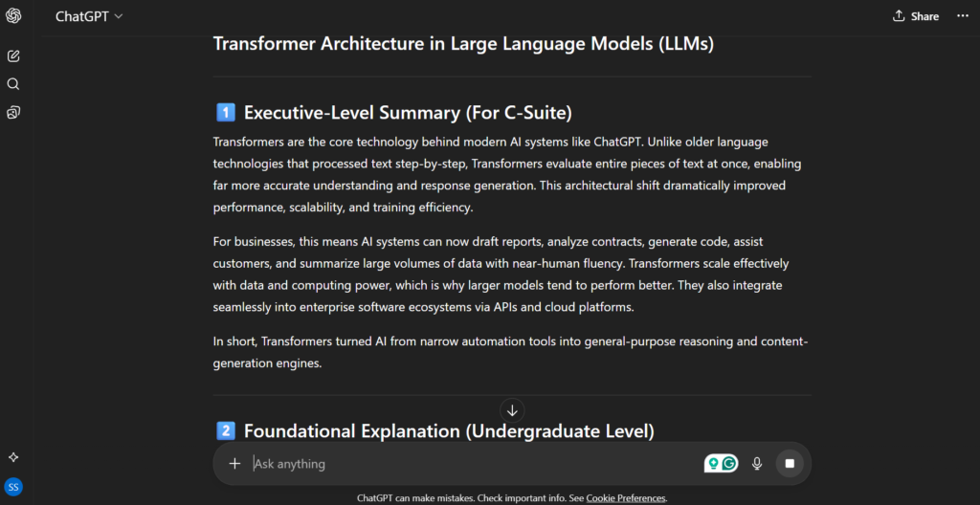The width and height of the screenshot is (980, 505).
Task: Click the Foundational Explanation heading
Action: [449, 431]
